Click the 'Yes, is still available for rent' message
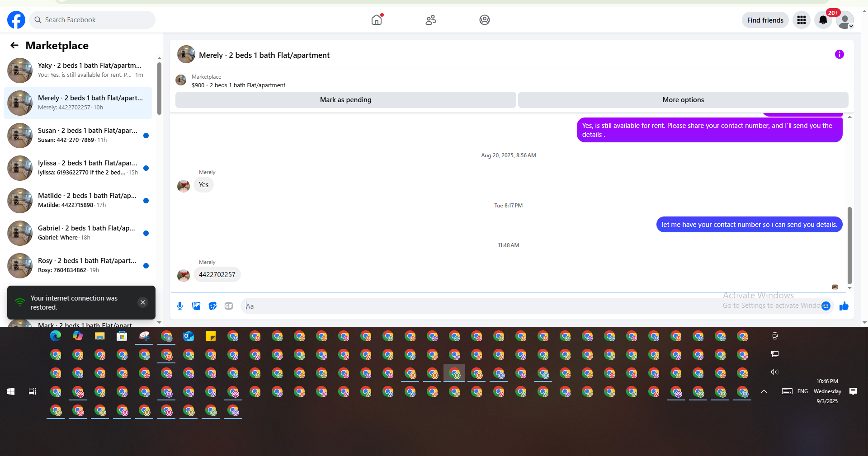Screen dimensions: 868x456 tap(709, 130)
